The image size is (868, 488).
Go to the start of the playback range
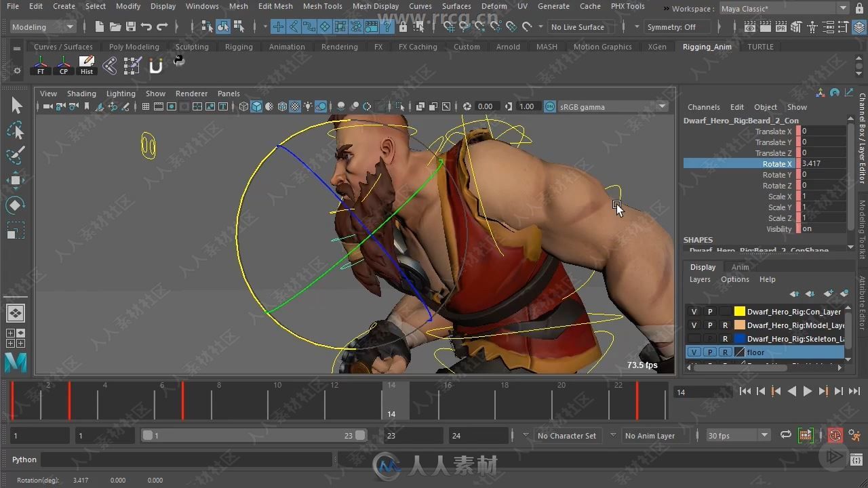point(745,391)
